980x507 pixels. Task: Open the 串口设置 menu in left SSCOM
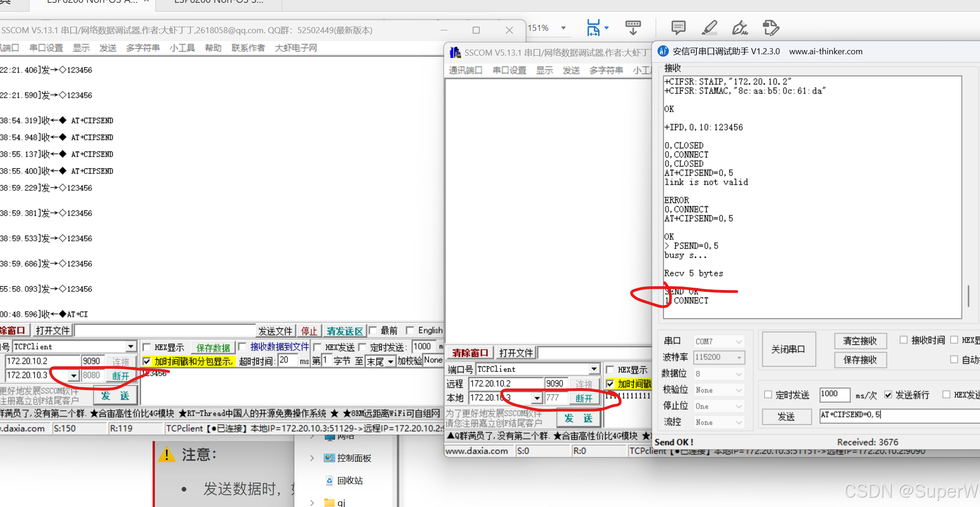pos(46,48)
